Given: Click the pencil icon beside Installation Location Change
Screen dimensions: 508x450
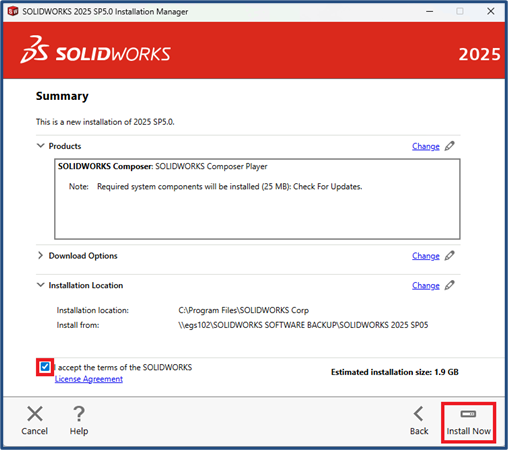Looking at the screenshot, I should [449, 285].
